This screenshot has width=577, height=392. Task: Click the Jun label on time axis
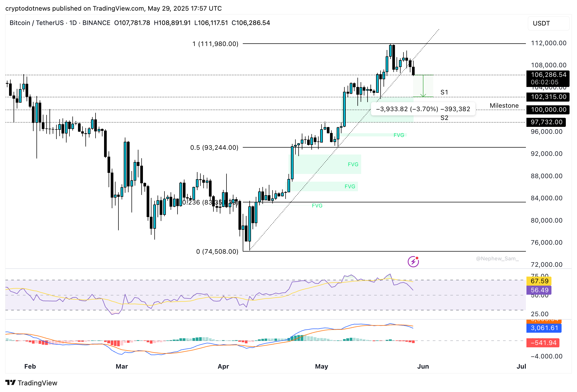coord(423,366)
